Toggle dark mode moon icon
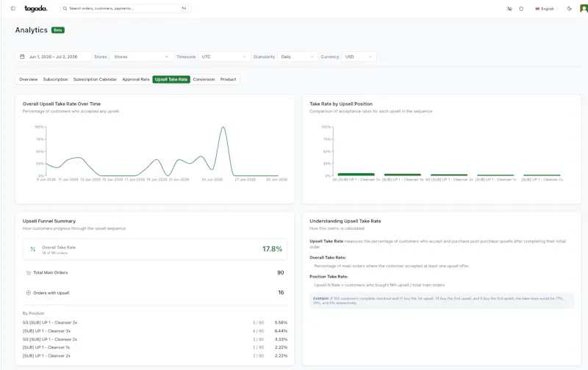The image size is (588, 370). [x=569, y=9]
